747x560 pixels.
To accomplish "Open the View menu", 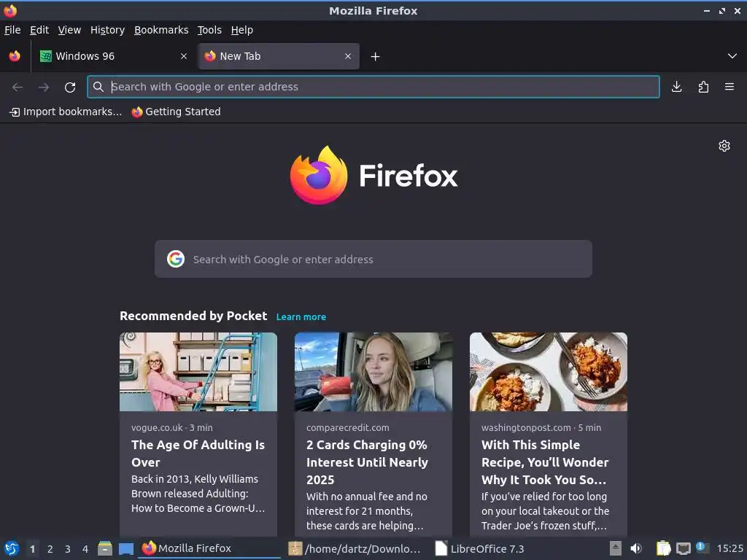I will point(69,30).
